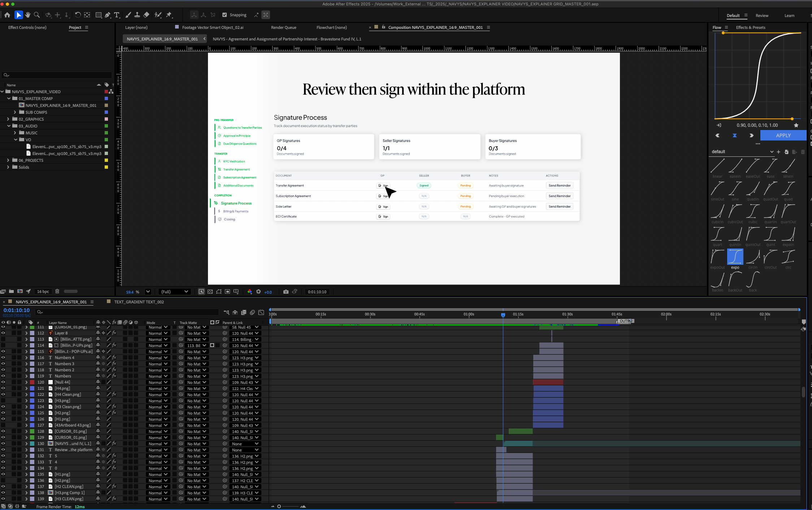Select the Pen tool in toolbar
Screen dimensions: 812x510
(108, 15)
